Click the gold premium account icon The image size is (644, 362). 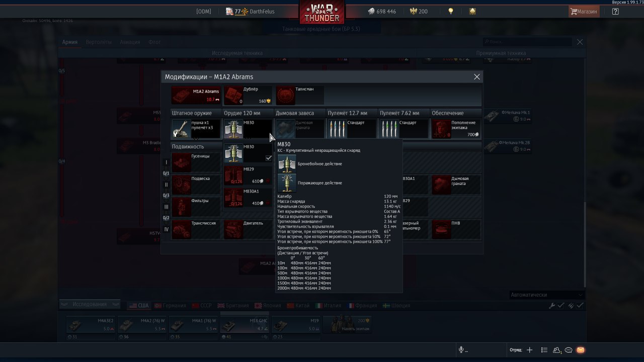[x=472, y=11]
